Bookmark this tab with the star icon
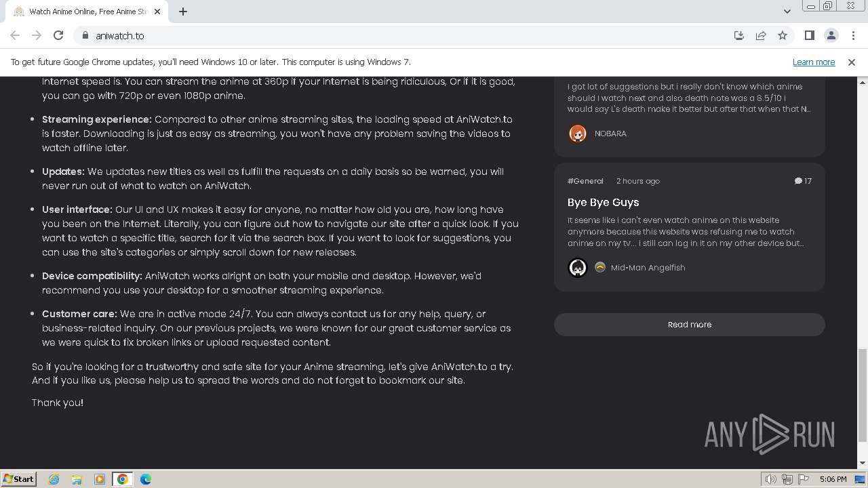 point(783,35)
